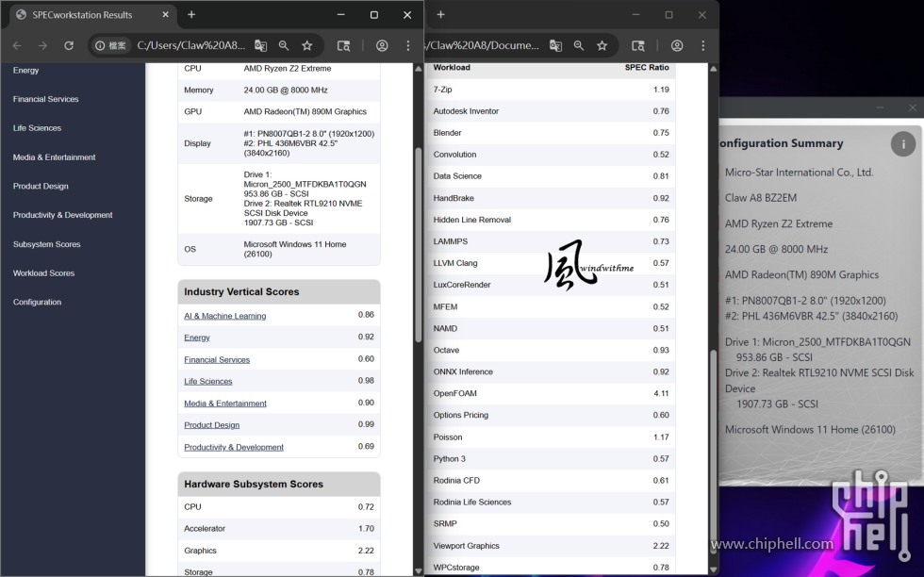Open translate icon in left browser address bar
Viewport: 924px width, 577px height.
point(261,45)
